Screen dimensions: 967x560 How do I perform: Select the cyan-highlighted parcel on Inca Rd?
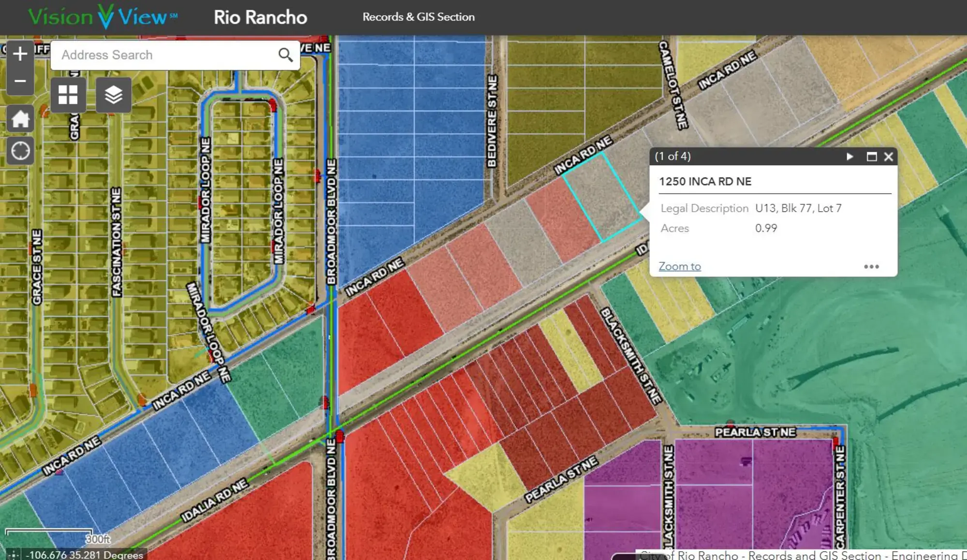coord(602,197)
